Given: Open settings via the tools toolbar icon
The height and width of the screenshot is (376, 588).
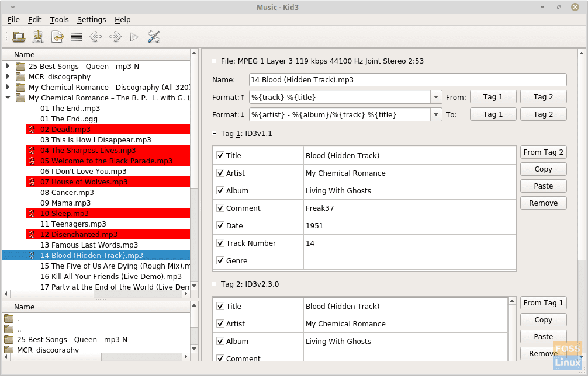Looking at the screenshot, I should pyautogui.click(x=153, y=37).
